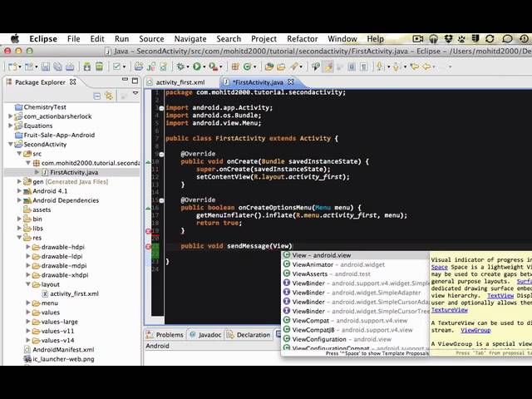The image size is (532, 399).
Task: Click the Save All toolbar icon
Action: point(57,66)
